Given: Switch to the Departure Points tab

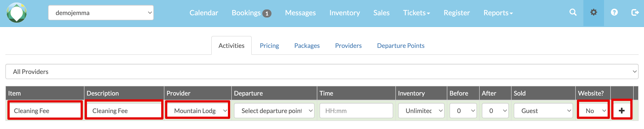Looking at the screenshot, I should coord(401,46).
